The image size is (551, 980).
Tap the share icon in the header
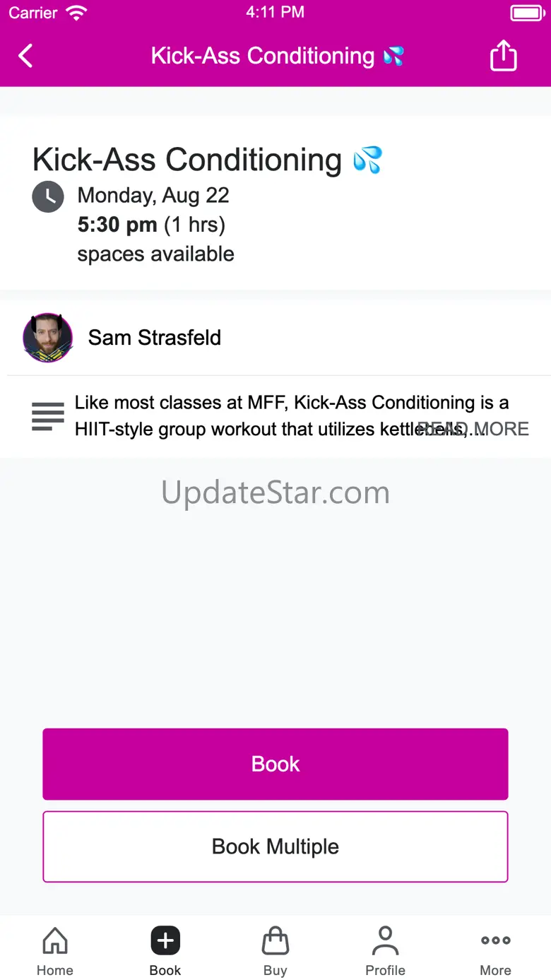click(503, 56)
